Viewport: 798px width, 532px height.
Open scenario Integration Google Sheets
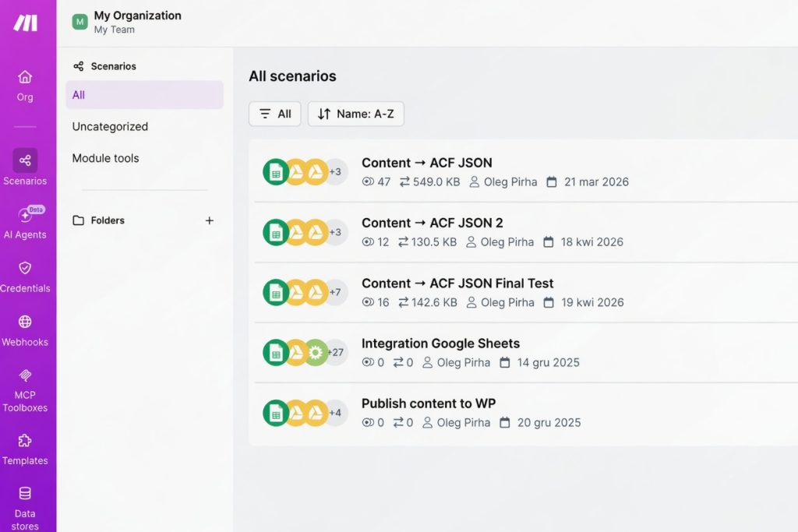pos(441,344)
